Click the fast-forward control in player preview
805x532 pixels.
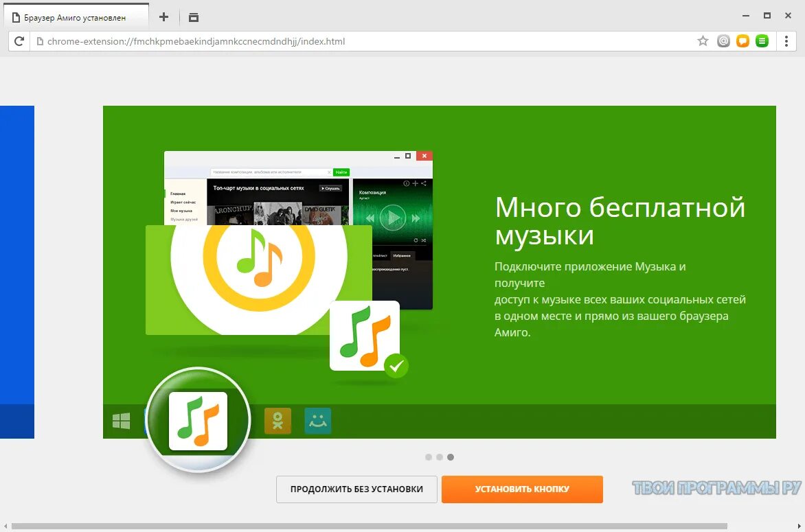416,218
